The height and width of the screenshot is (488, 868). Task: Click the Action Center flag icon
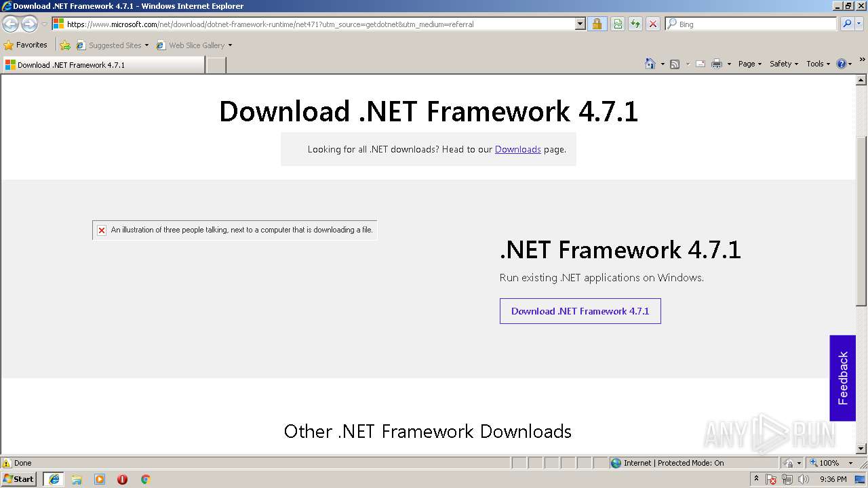(772, 480)
